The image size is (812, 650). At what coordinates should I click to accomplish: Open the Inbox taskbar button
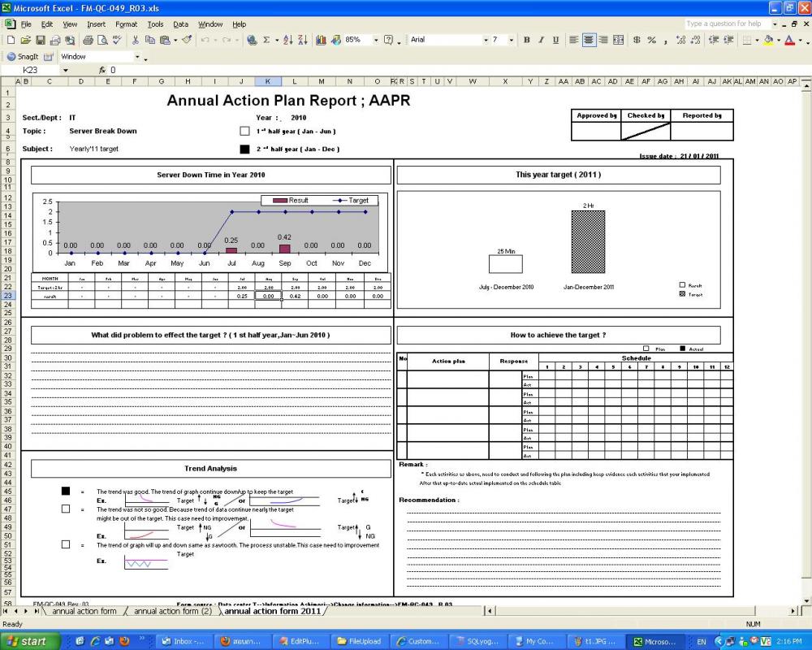tap(182, 641)
